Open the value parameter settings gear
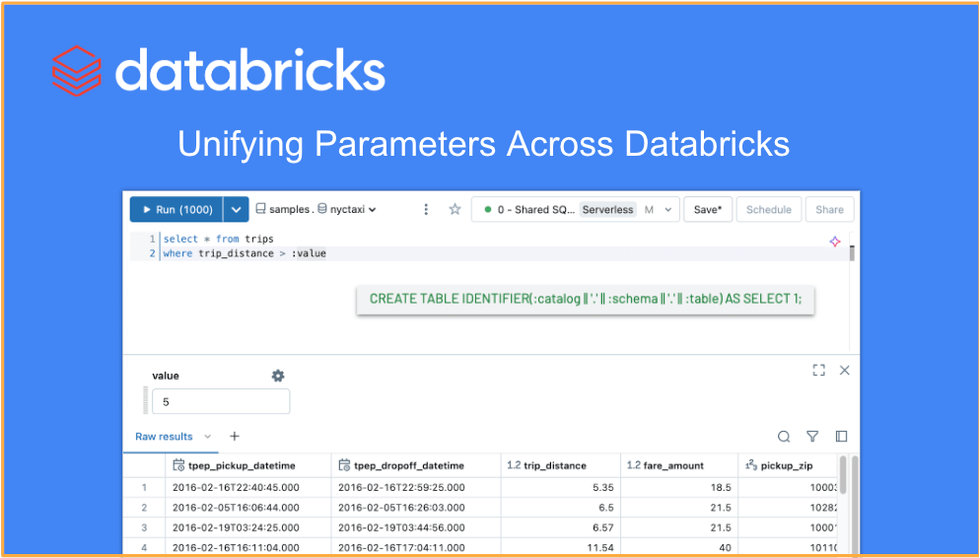The height and width of the screenshot is (558, 980). tap(278, 376)
